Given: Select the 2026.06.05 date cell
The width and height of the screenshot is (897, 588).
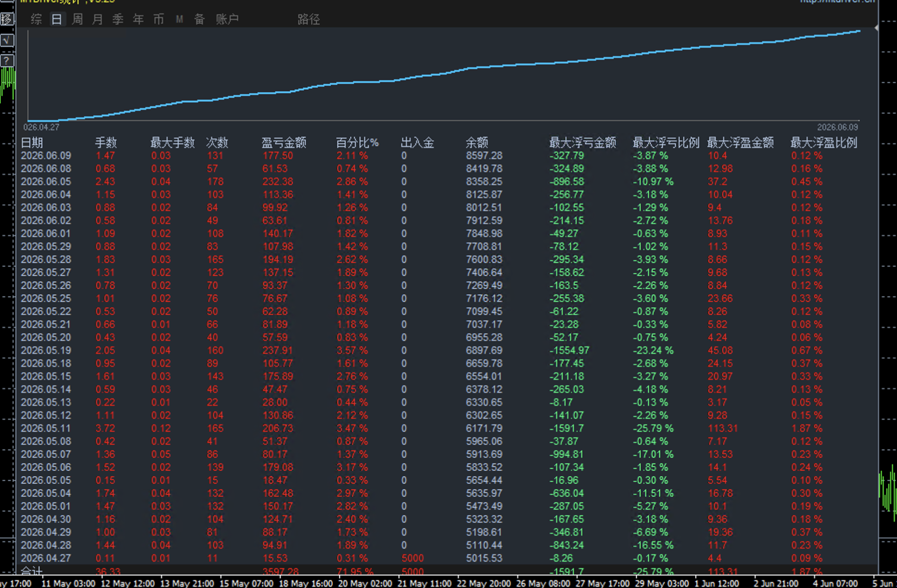Looking at the screenshot, I should (46, 181).
